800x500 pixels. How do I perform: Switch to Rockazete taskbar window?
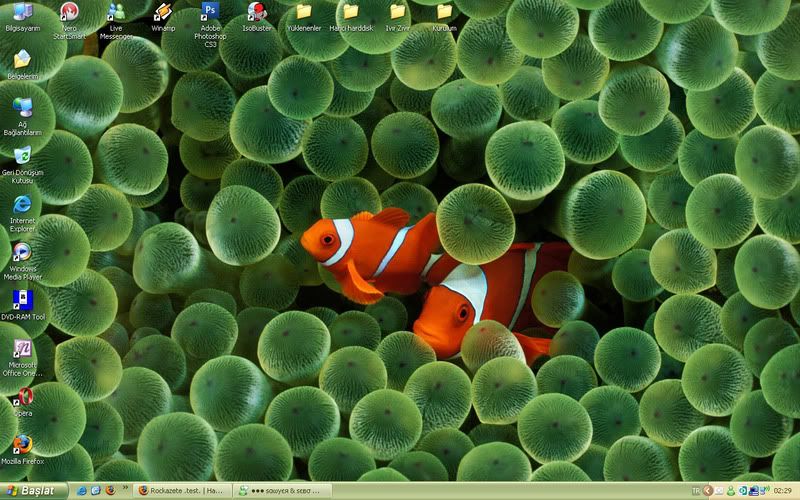click(x=181, y=491)
